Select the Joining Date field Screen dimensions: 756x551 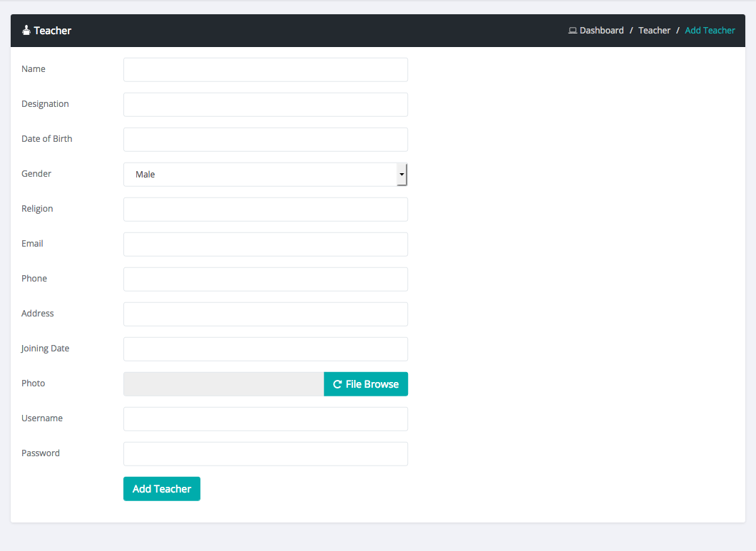pyautogui.click(x=265, y=349)
